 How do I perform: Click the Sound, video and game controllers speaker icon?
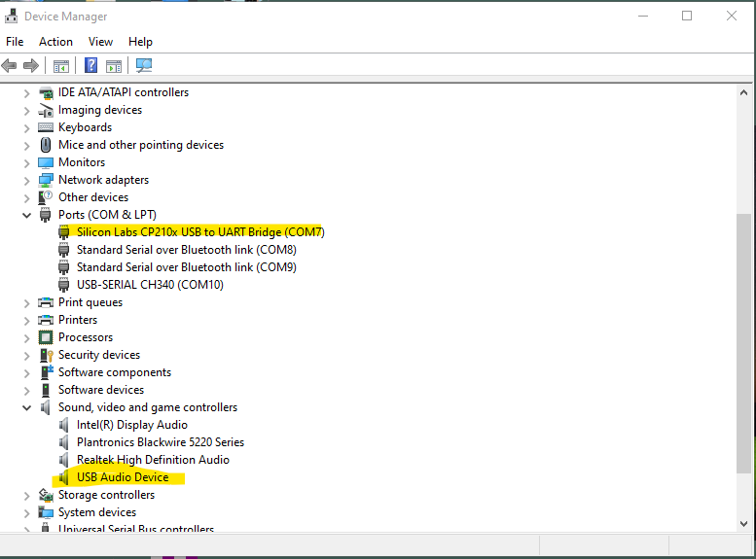[46, 407]
